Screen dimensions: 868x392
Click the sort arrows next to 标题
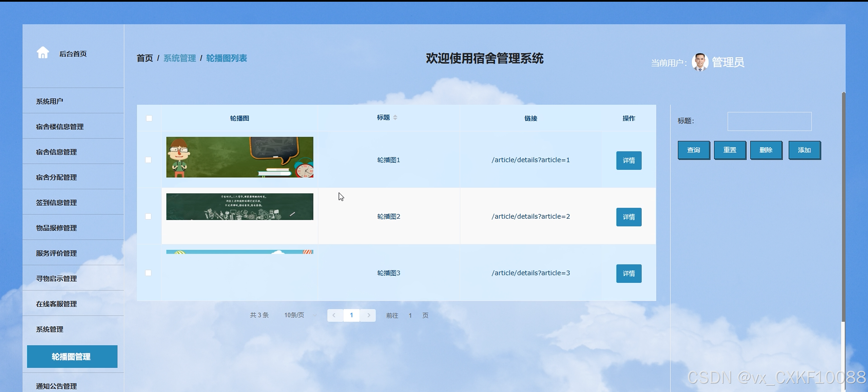click(x=395, y=118)
